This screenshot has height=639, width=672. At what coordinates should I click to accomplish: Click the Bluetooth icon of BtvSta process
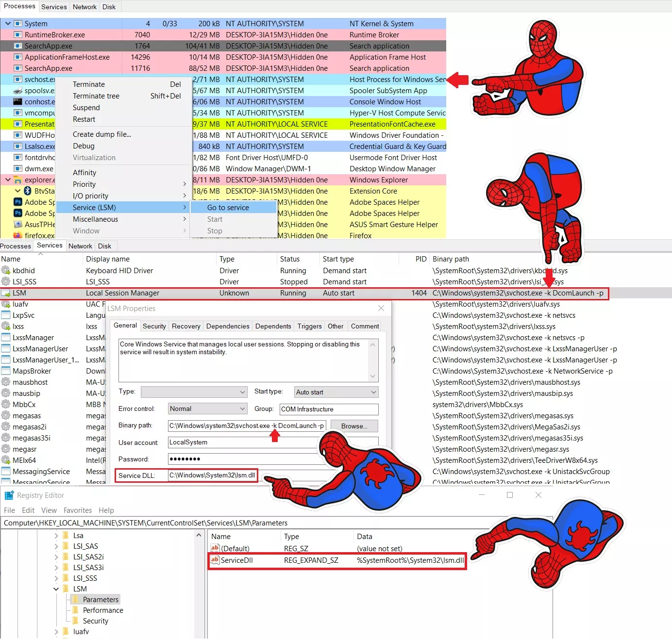coord(28,191)
